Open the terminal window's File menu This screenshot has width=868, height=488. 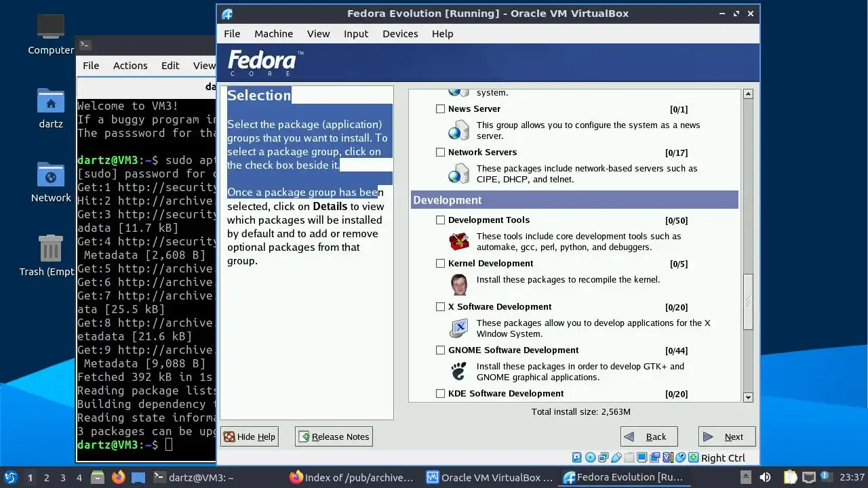click(x=91, y=65)
